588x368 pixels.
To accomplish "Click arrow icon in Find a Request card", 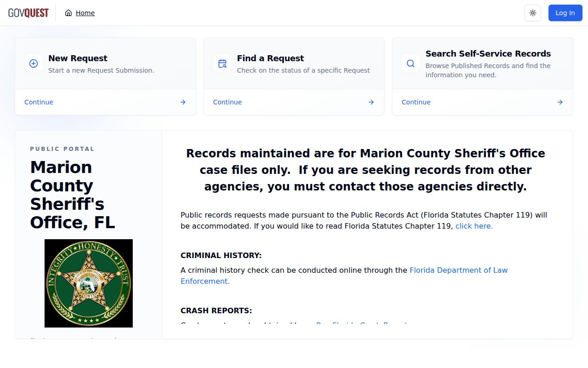I will [x=371, y=102].
